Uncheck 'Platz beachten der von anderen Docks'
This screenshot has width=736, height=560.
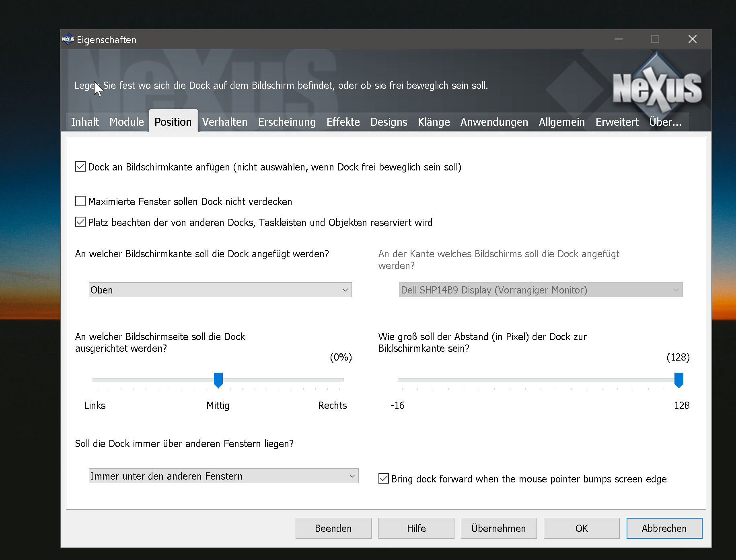[x=80, y=222]
